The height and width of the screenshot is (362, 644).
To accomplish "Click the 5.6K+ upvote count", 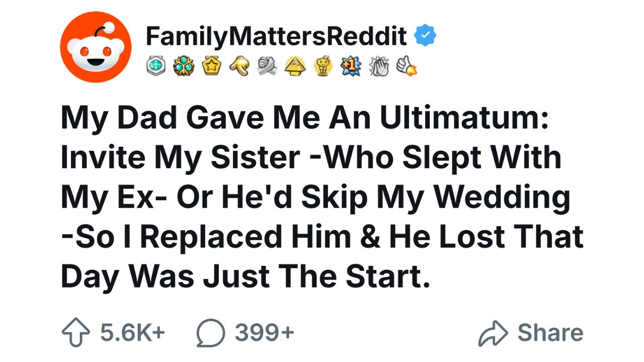I will [132, 333].
